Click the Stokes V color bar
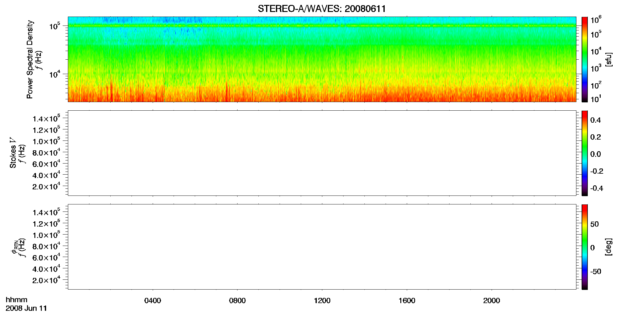 tap(584, 153)
